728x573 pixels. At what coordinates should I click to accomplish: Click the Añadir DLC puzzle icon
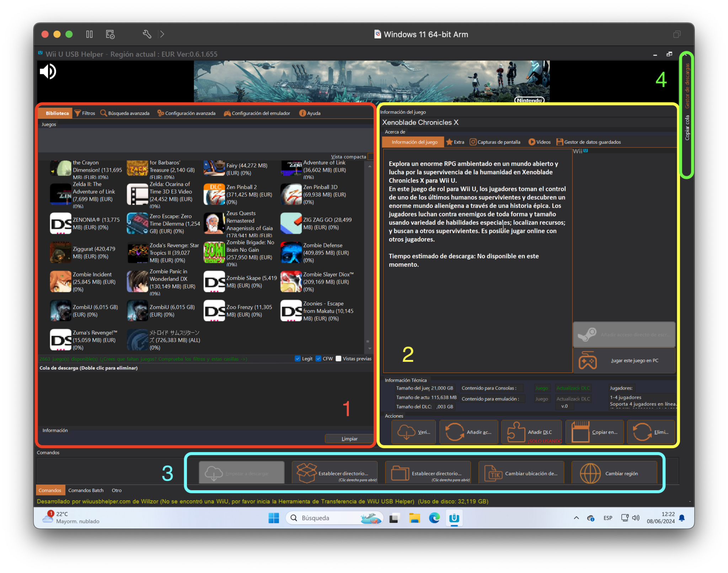click(515, 432)
